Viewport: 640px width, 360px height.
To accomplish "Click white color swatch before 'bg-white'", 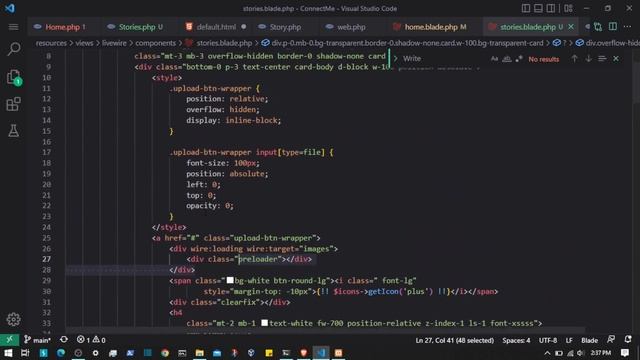I will pyautogui.click(x=230, y=280).
